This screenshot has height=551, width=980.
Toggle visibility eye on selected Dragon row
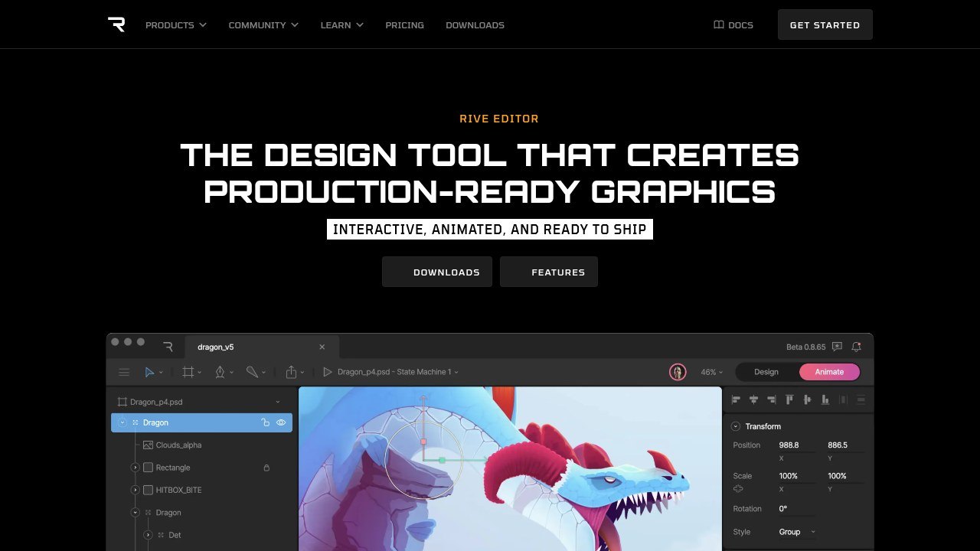point(281,422)
